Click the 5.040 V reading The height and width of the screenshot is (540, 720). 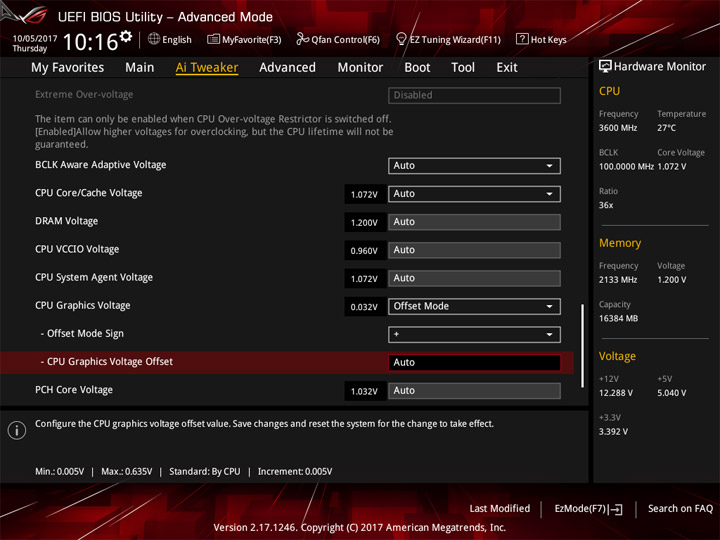(x=672, y=393)
